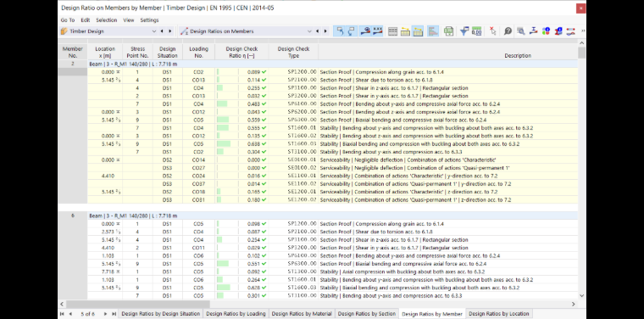This screenshot has height=319, width=644.
Task: Go to next add-on beside Timber Design
Action: pyautogui.click(x=169, y=31)
